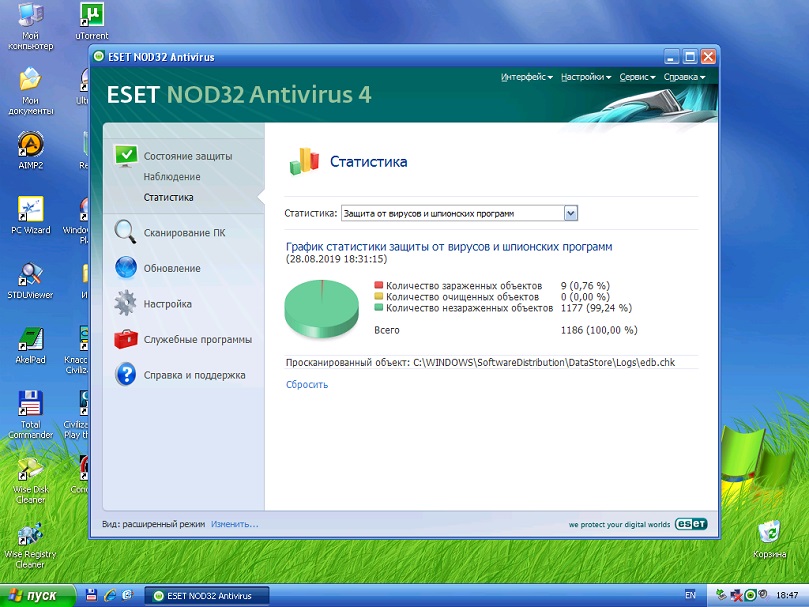Click the ESET icon in window title bar
The height and width of the screenshot is (607, 809).
[99, 56]
